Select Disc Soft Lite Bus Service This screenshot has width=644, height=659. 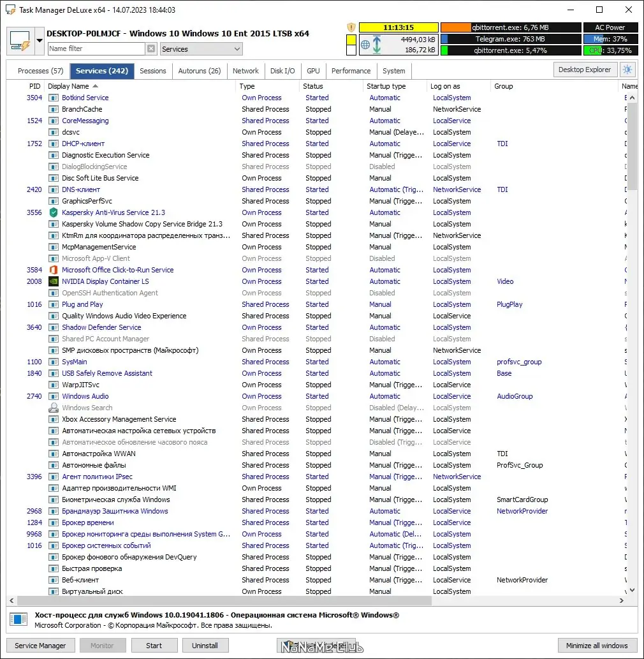coord(100,178)
